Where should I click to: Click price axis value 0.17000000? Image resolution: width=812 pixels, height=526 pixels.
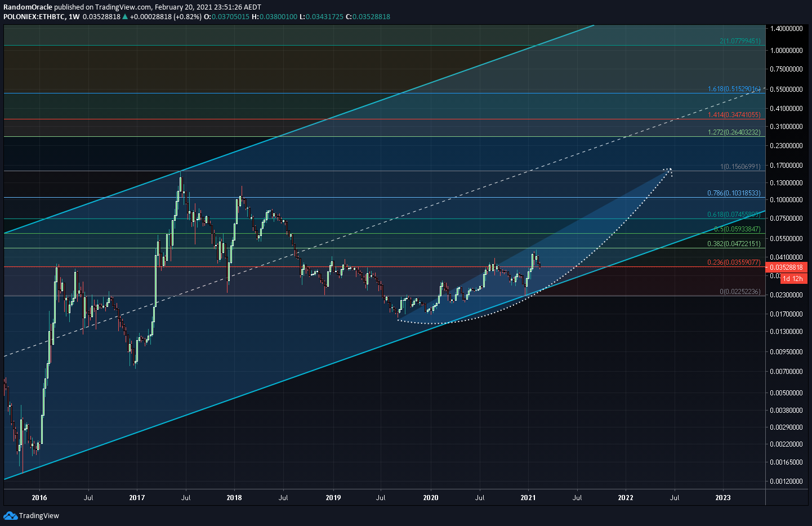coord(786,166)
